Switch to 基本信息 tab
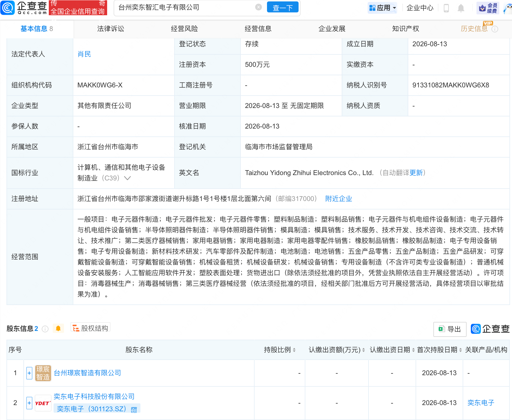Screen dimensions: 512x420 point(37,29)
